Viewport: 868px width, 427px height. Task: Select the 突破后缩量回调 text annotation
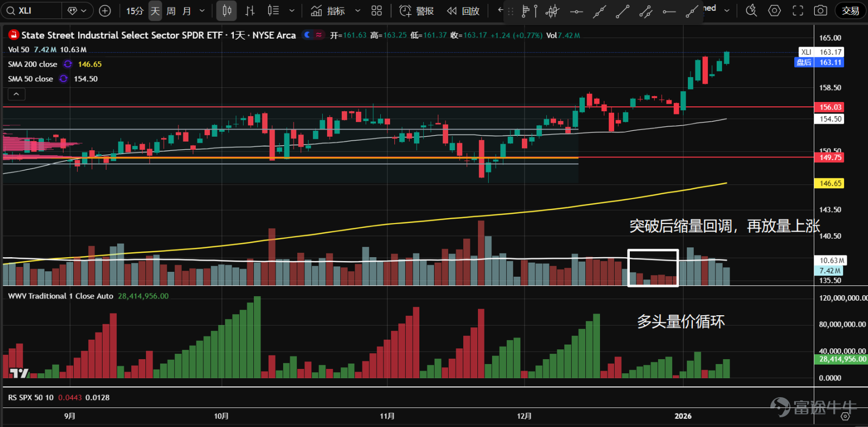[x=724, y=226]
